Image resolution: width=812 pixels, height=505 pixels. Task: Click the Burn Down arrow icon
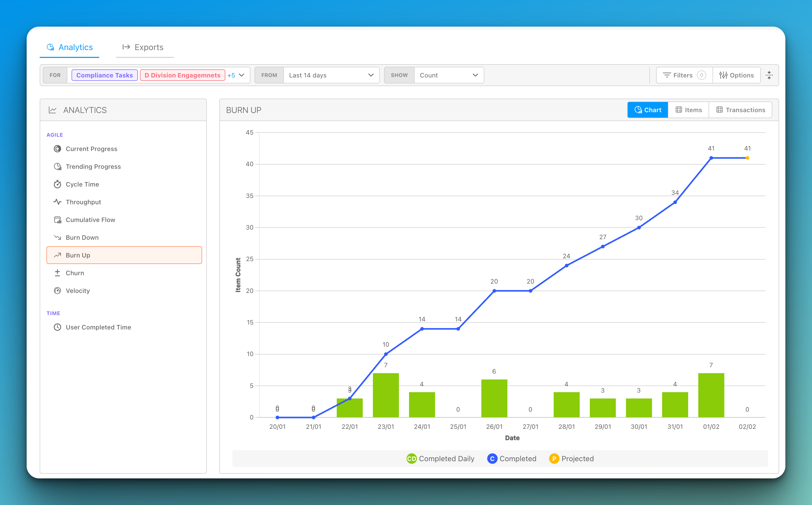(x=57, y=237)
